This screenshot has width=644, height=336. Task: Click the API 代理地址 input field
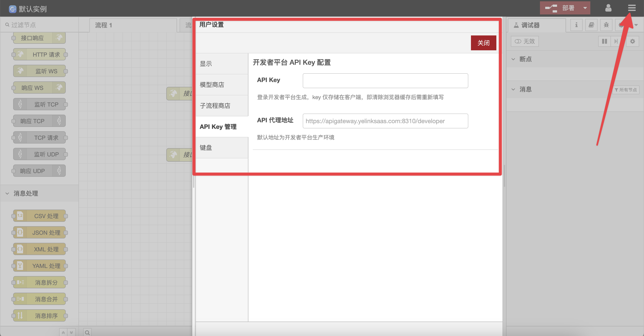(385, 121)
